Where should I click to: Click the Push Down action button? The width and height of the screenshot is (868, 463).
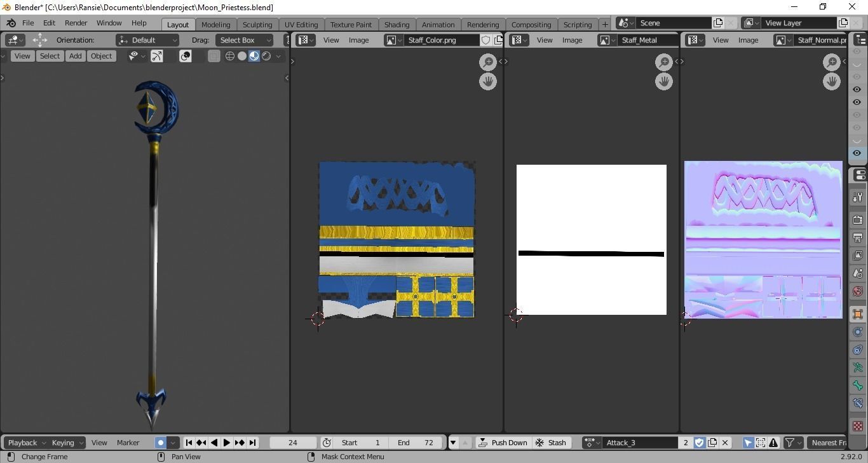[x=503, y=443]
